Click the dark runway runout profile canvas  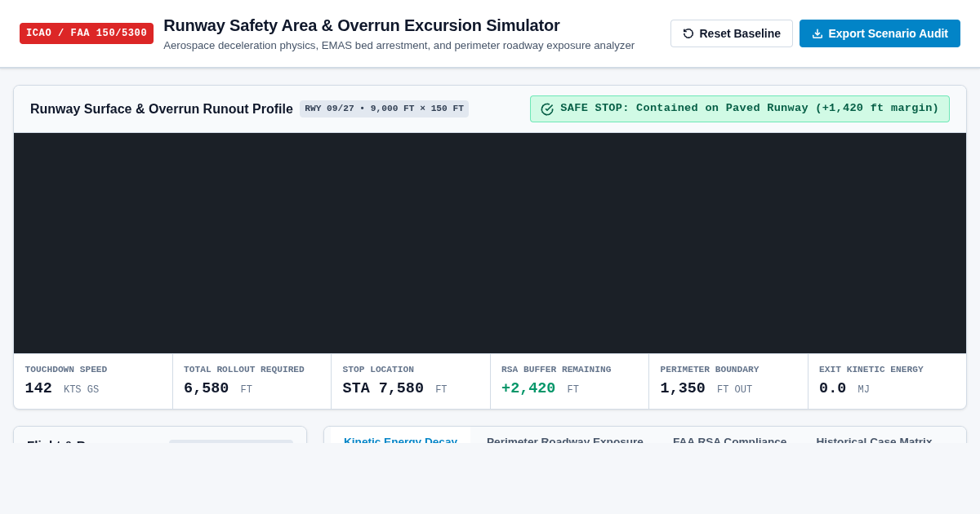click(490, 243)
